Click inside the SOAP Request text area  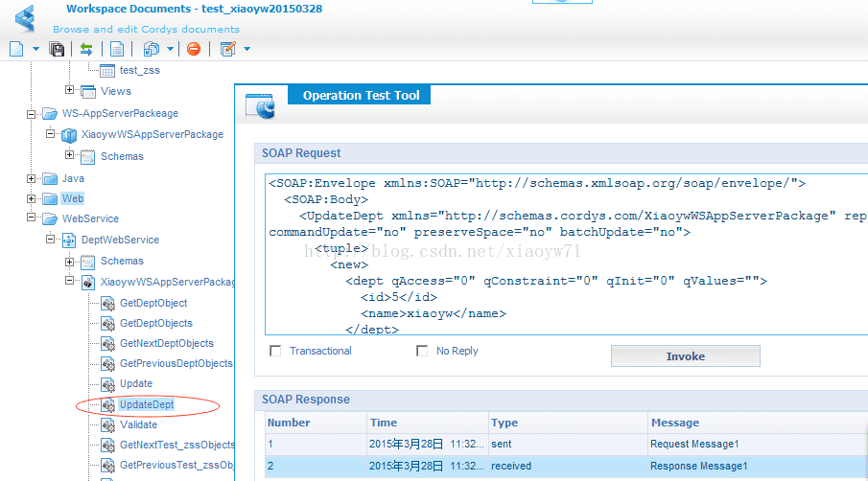[566, 254]
